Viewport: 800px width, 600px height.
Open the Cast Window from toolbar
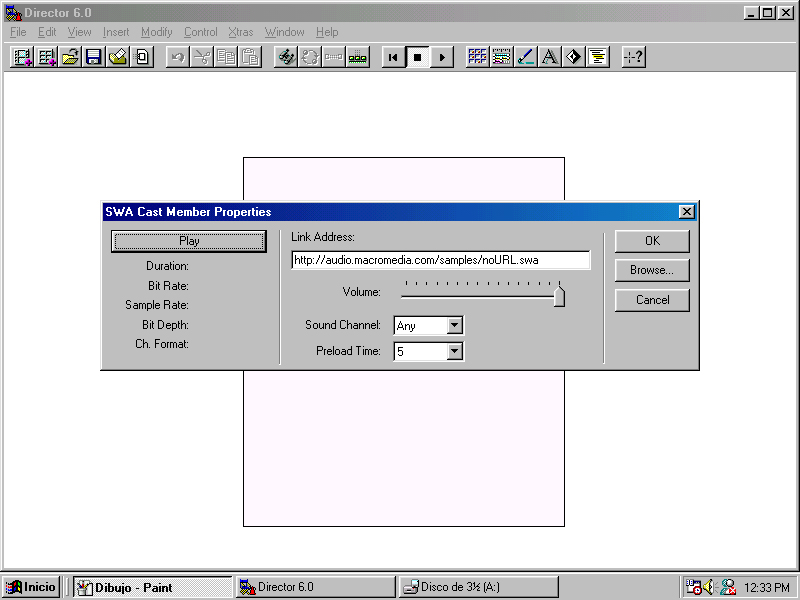(x=478, y=57)
